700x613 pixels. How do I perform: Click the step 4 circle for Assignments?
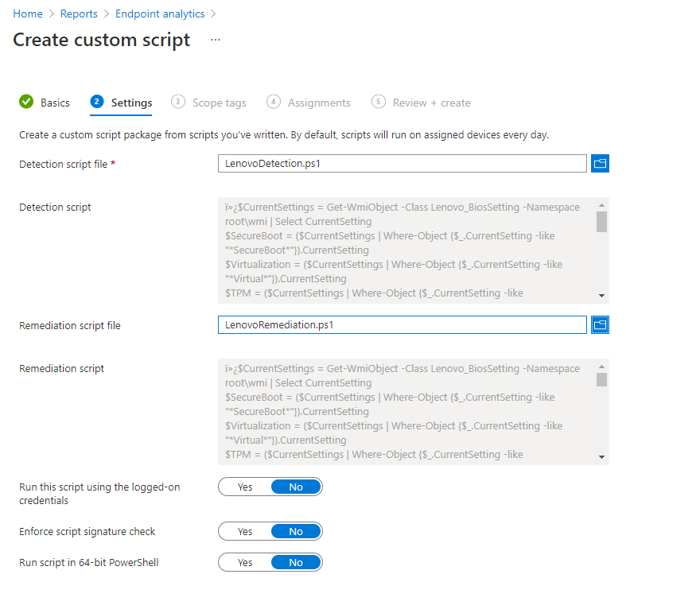pos(273,102)
